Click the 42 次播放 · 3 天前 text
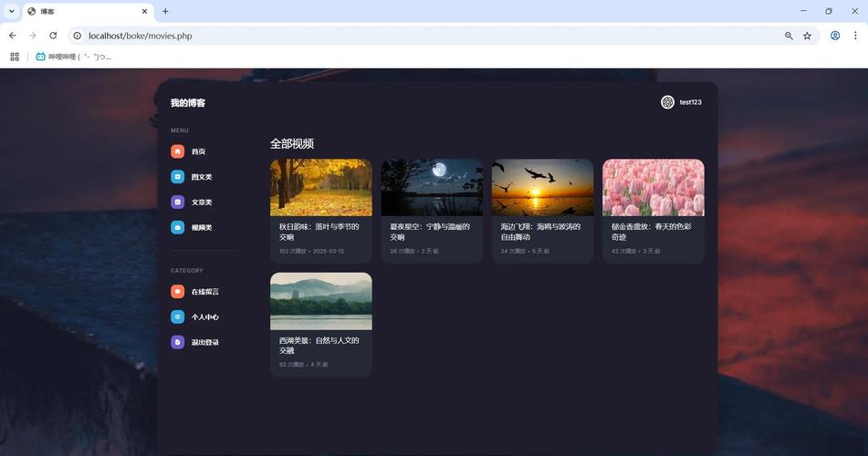The height and width of the screenshot is (456, 868). pos(635,251)
